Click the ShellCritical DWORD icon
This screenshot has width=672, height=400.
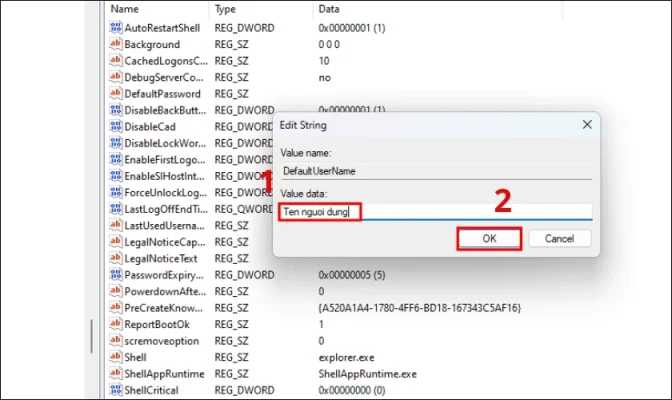click(x=115, y=389)
